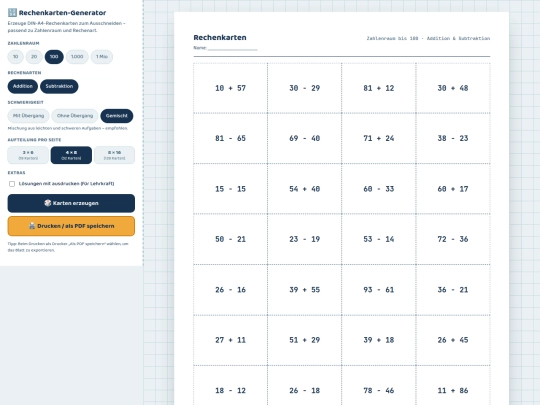Select Zahlenraum 1.000

pyautogui.click(x=77, y=56)
